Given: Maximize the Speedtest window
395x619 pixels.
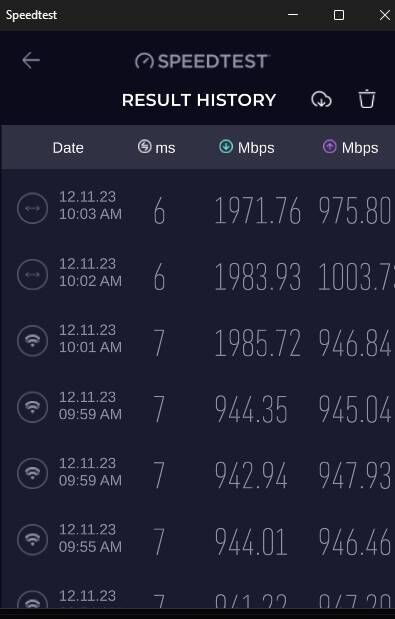Looking at the screenshot, I should tap(339, 15).
